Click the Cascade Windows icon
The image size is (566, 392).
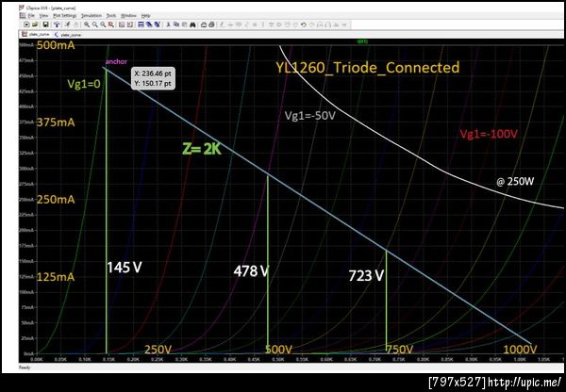coord(157,24)
